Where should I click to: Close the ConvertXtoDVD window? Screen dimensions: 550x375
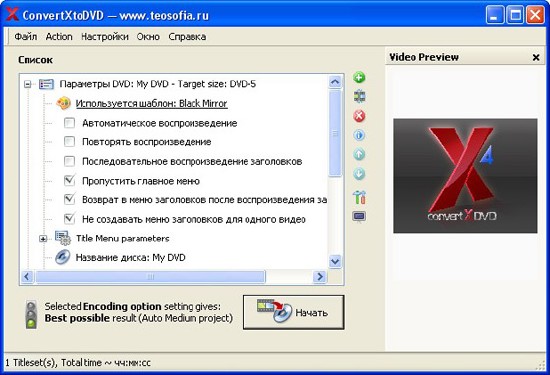pyautogui.click(x=535, y=15)
